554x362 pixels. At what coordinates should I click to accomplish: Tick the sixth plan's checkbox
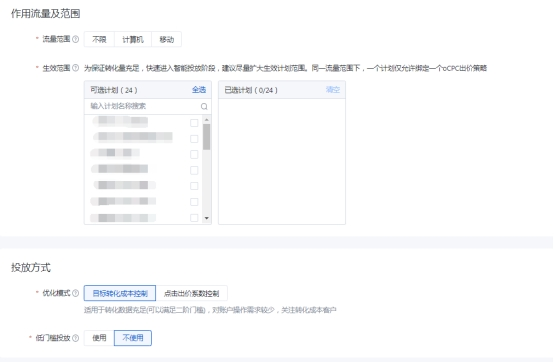(x=194, y=202)
